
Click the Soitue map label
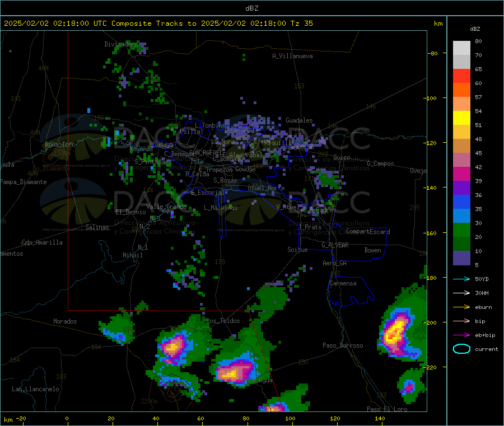297,250
